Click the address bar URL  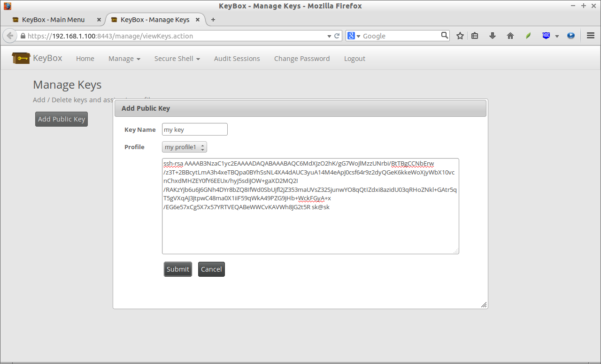click(x=110, y=36)
